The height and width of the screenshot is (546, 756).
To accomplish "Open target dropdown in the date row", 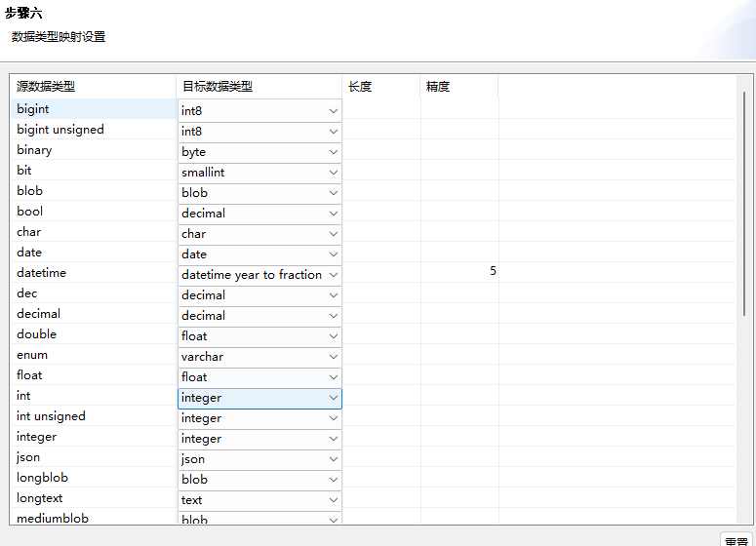I will (259, 253).
